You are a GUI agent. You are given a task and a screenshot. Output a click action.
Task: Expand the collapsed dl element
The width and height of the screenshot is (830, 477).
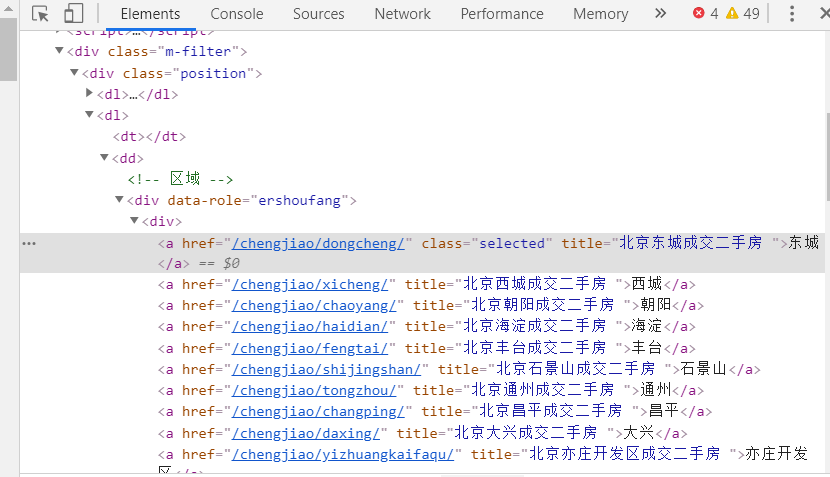click(x=89, y=93)
